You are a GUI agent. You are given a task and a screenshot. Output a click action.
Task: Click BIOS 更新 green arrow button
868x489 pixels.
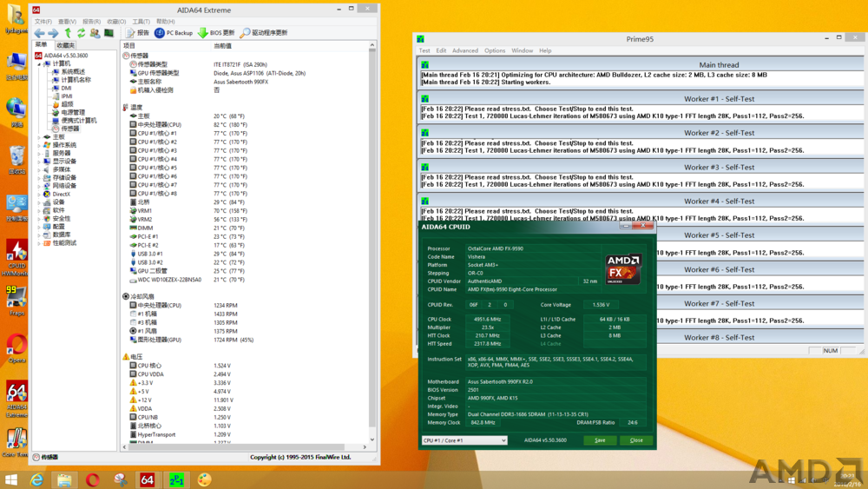pos(216,33)
